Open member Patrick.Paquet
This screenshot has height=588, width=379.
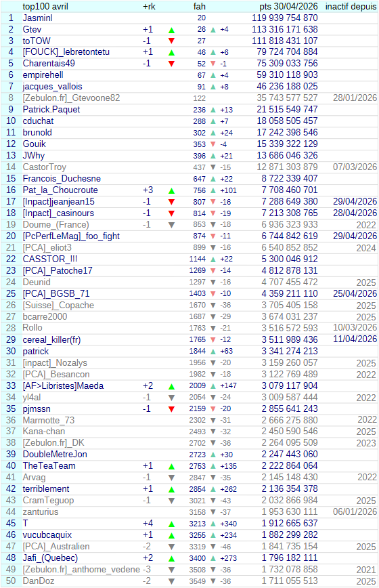tap(51, 110)
